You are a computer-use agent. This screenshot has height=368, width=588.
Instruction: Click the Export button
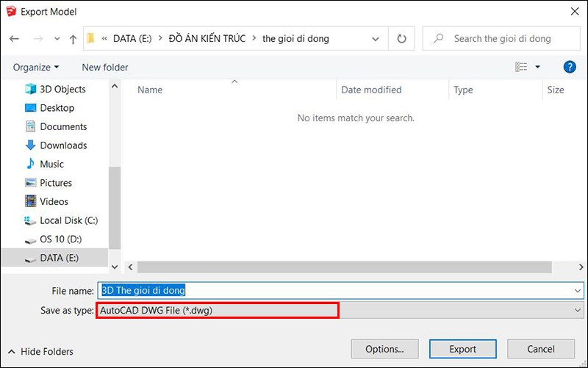(463, 349)
